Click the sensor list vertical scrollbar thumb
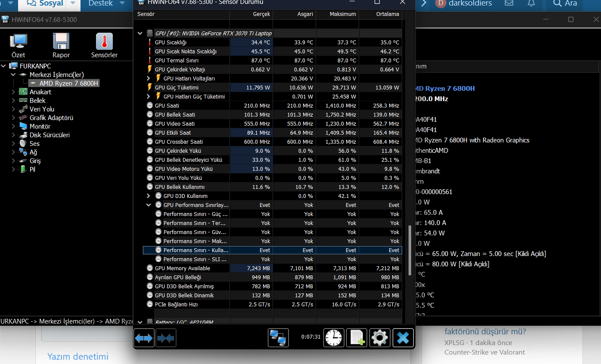The width and height of the screenshot is (601, 364). [x=410, y=250]
